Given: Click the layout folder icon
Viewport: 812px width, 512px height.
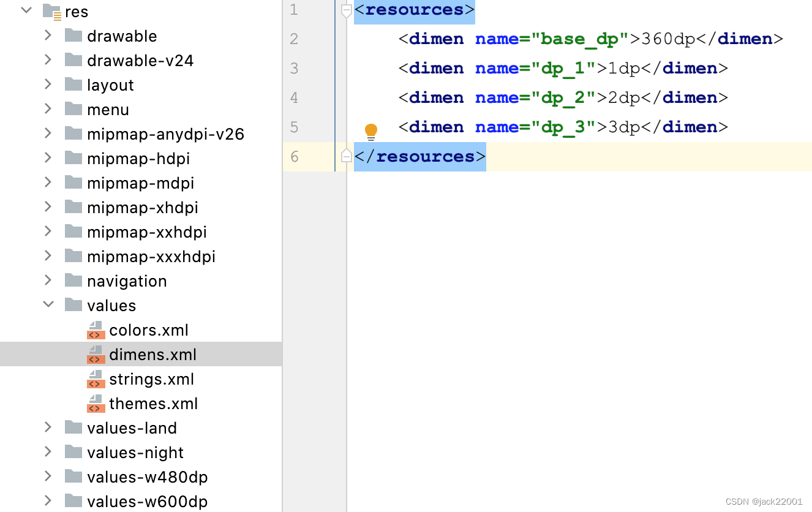Looking at the screenshot, I should (73, 85).
